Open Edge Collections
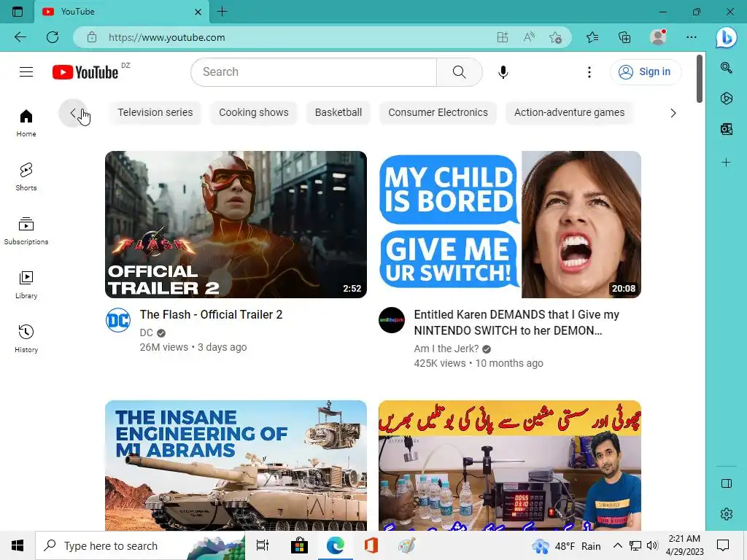 pyautogui.click(x=624, y=37)
